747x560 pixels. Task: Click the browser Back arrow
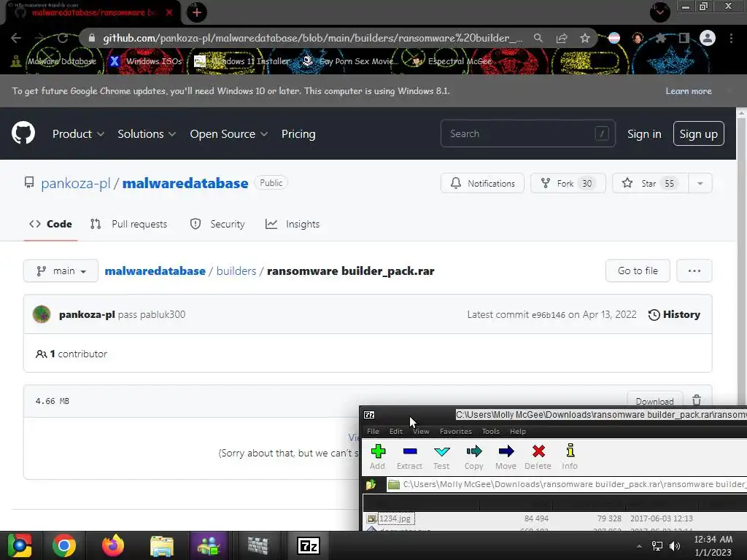(16, 38)
